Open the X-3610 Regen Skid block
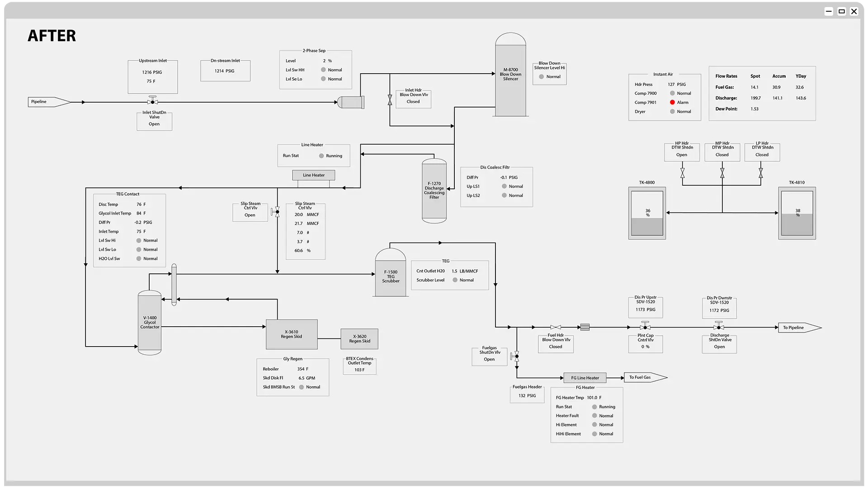The image size is (868, 488). point(292,334)
